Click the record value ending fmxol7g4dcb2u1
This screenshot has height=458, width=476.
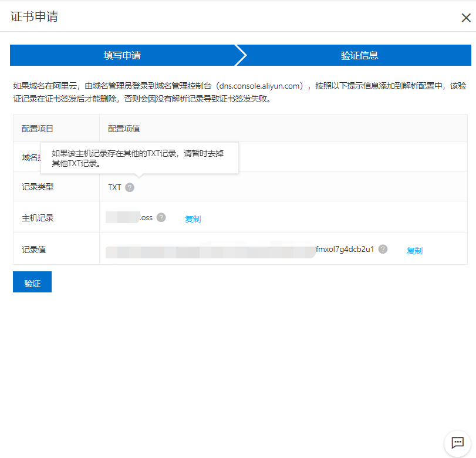[x=345, y=249]
